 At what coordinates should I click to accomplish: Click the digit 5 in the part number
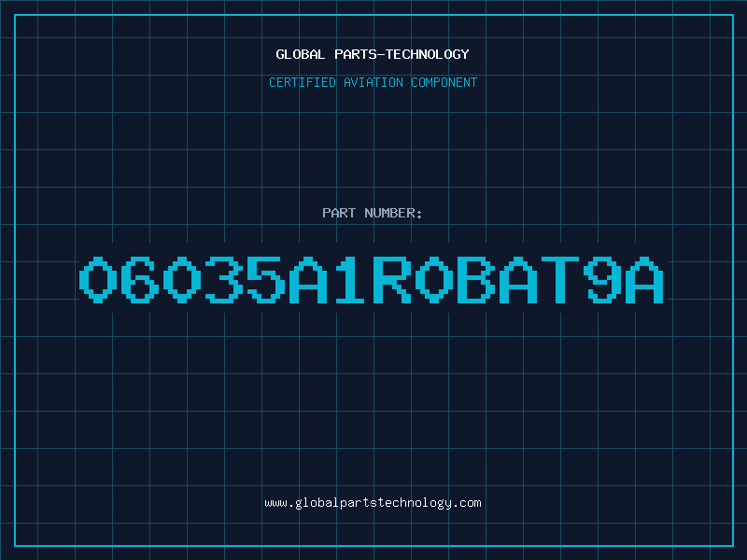point(266,279)
